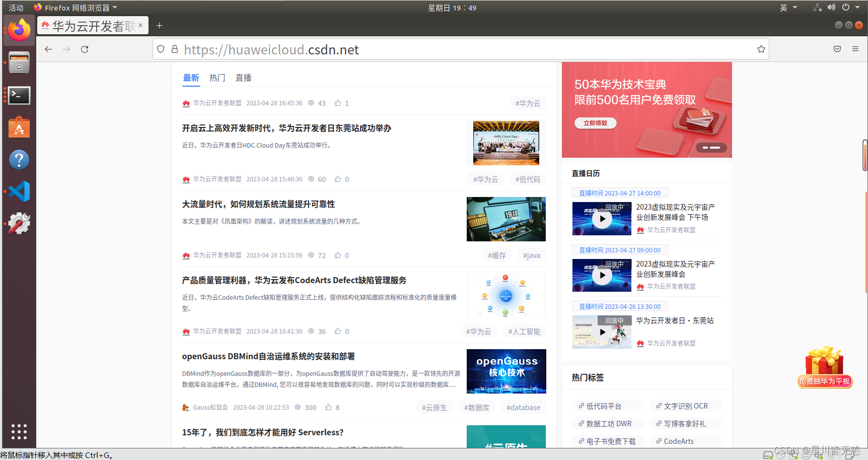The width and height of the screenshot is (868, 460).
Task: Switch to the 热门 tab
Action: click(217, 78)
